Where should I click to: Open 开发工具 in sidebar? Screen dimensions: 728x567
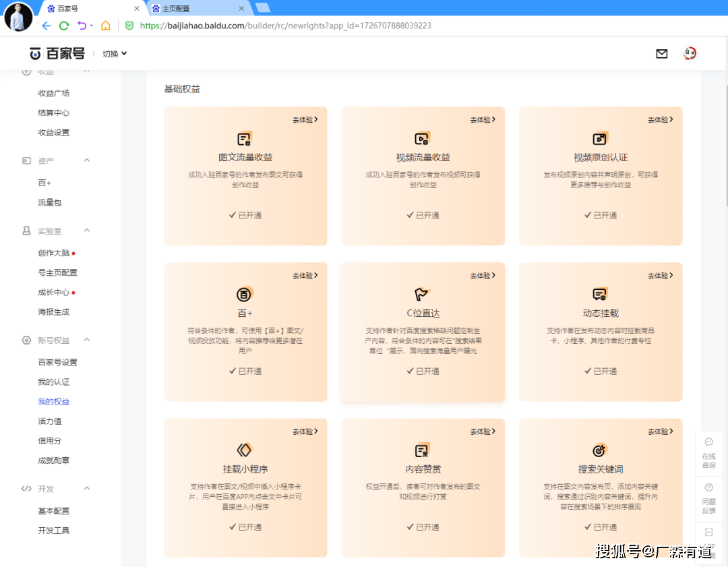54,531
